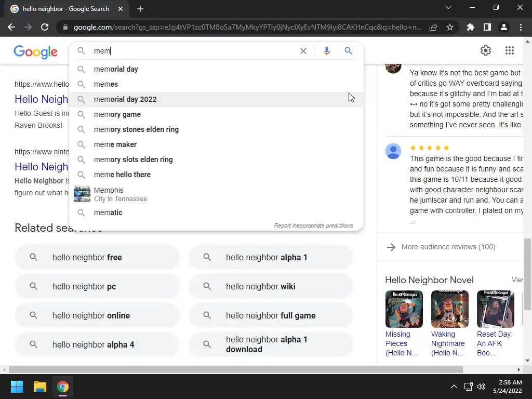The width and height of the screenshot is (532, 399).
Task: Select the 'memory game' suggestion
Action: coord(216,114)
